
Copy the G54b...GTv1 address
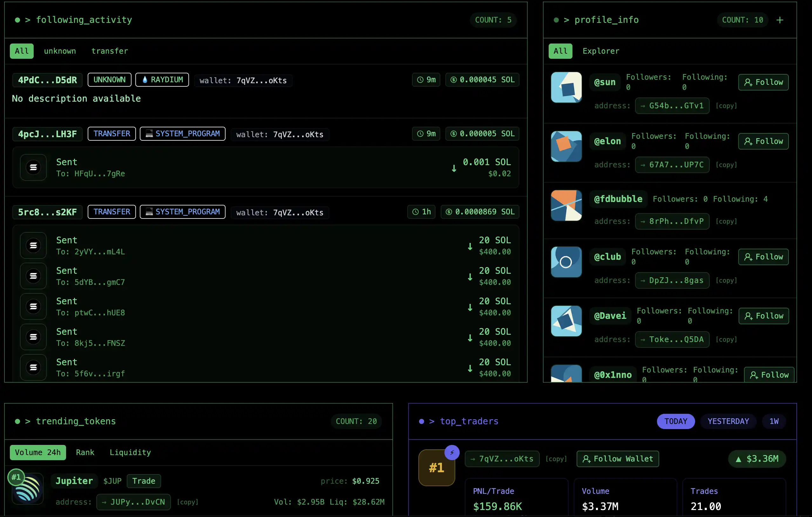(726, 106)
